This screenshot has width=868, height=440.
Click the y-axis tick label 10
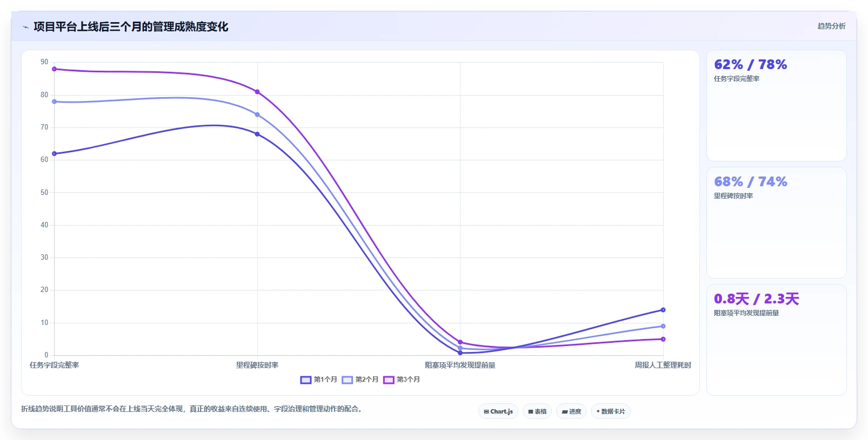click(44, 323)
